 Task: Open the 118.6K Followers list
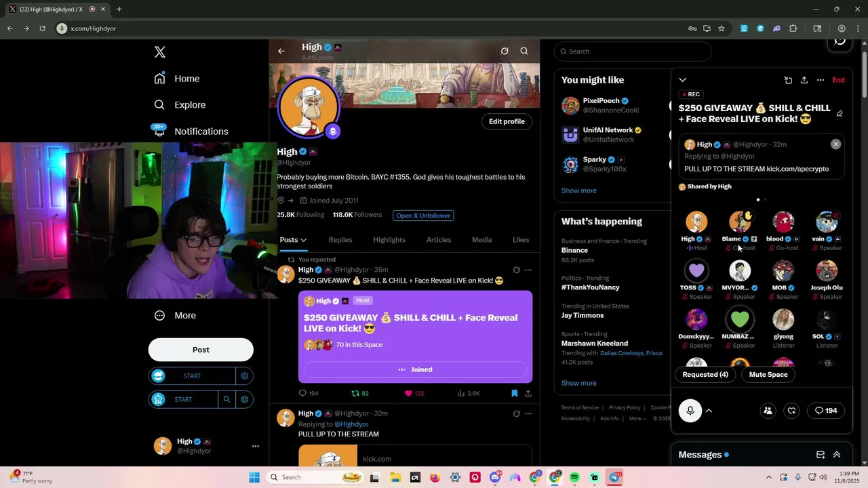357,215
